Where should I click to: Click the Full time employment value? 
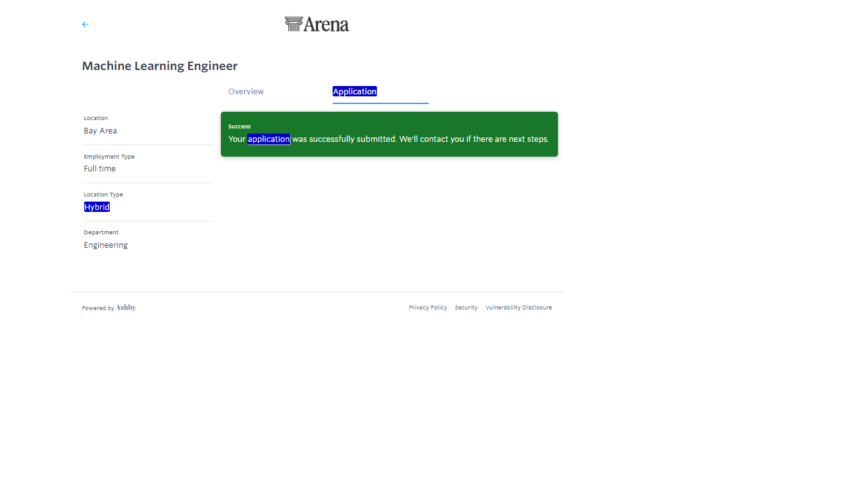pyautogui.click(x=100, y=169)
